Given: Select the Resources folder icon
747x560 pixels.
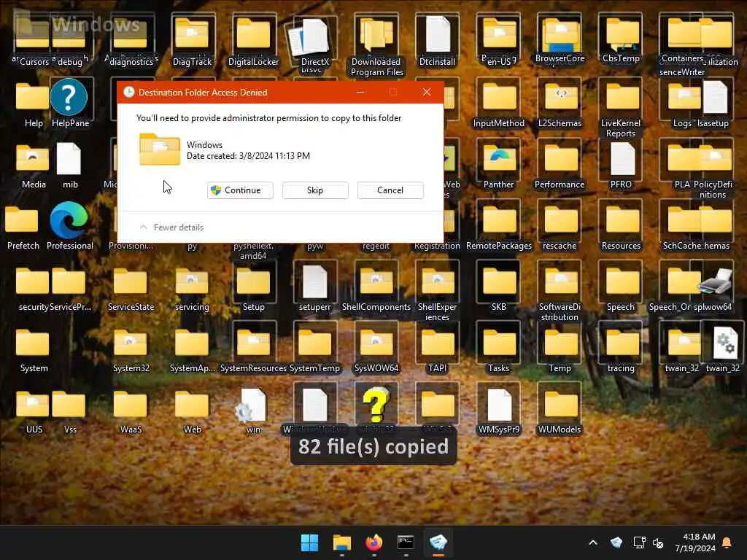Looking at the screenshot, I should click(622, 220).
